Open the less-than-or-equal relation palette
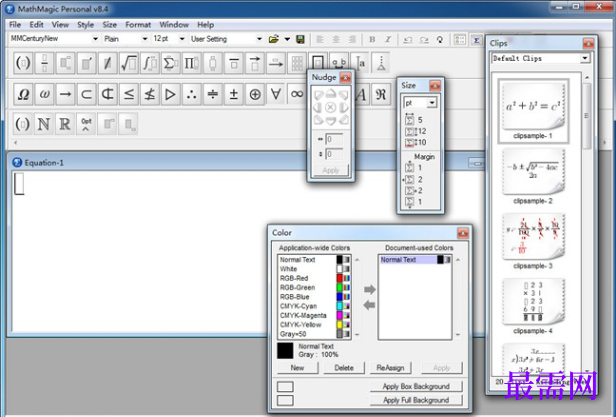616x417 pixels. (x=128, y=94)
